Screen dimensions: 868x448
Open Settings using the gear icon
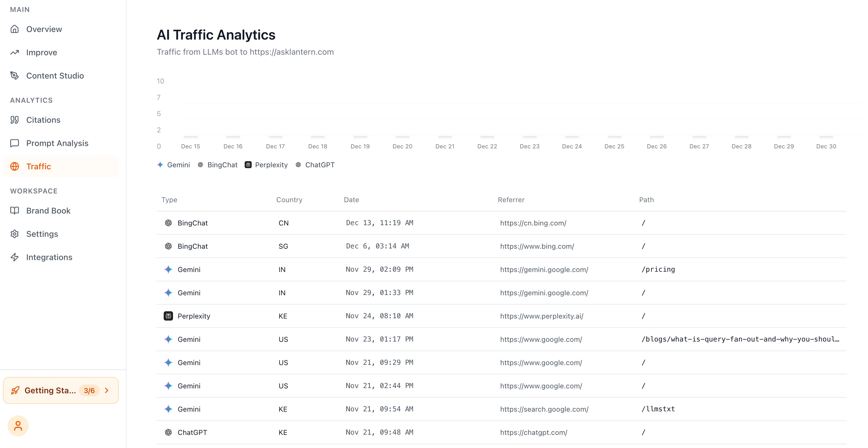coord(15,234)
